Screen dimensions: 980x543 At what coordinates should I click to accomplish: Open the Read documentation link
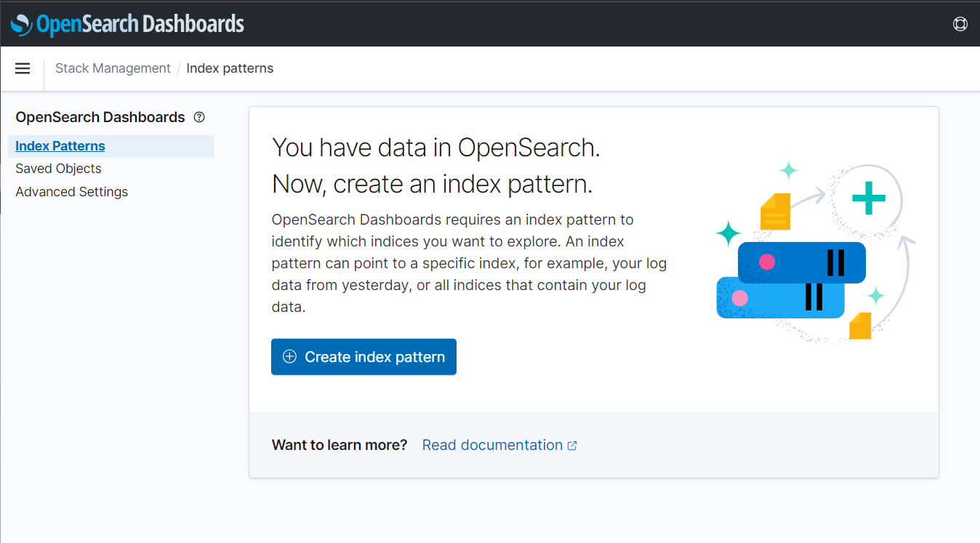point(493,444)
